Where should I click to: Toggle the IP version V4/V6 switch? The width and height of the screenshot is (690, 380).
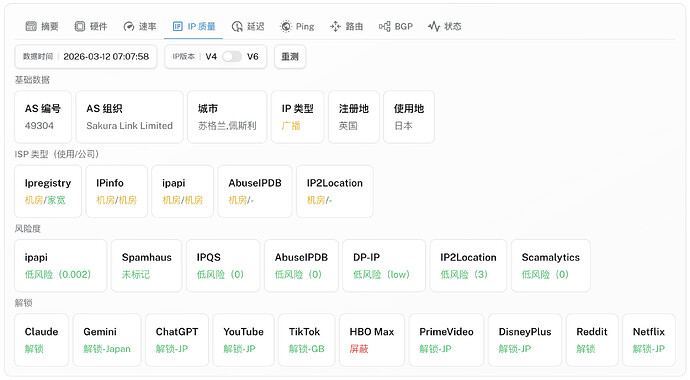tap(232, 56)
